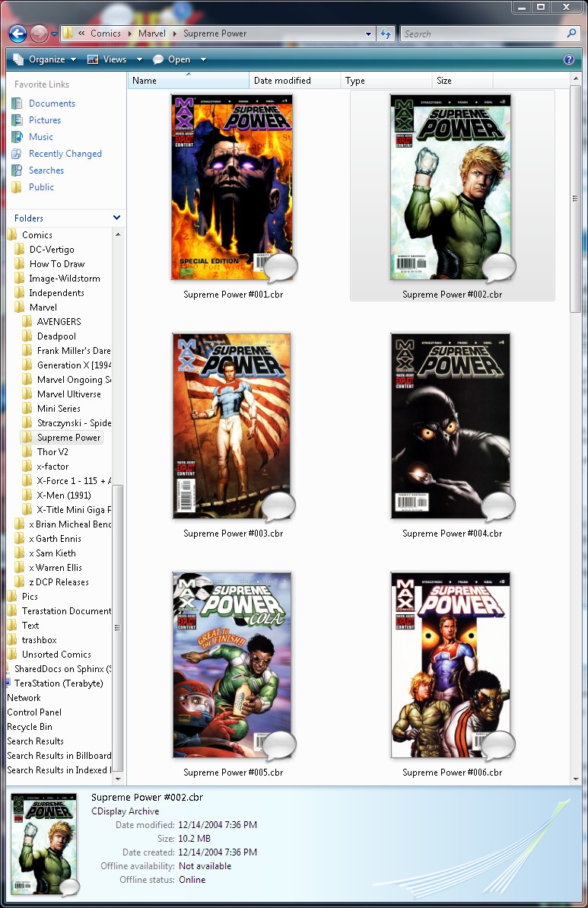588x908 pixels.
Task: Click Comics segment in address breadcrumb
Action: (x=105, y=33)
